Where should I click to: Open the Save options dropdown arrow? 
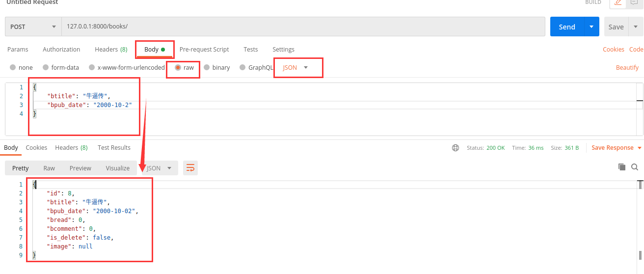636,27
